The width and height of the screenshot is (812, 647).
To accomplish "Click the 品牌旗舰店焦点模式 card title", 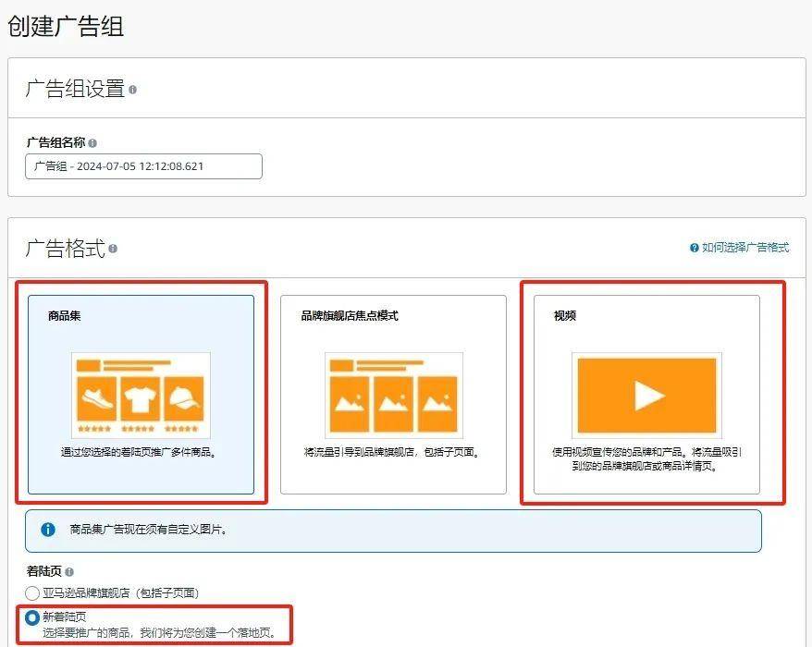I will point(350,316).
